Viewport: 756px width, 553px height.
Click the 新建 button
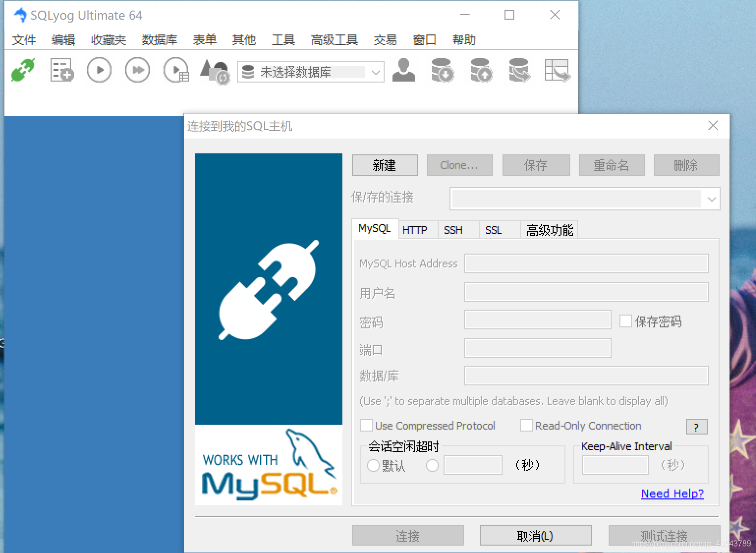(x=385, y=165)
